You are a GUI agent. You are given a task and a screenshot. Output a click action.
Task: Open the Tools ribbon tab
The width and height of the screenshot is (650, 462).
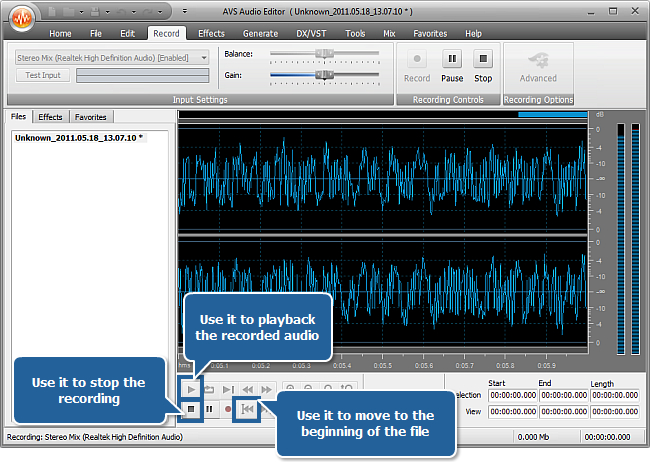tap(355, 34)
